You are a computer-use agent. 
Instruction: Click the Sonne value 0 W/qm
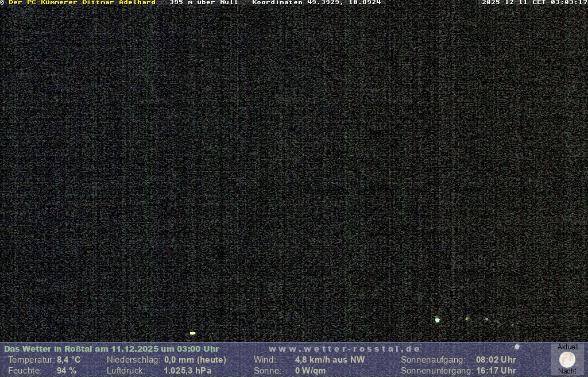tap(310, 371)
